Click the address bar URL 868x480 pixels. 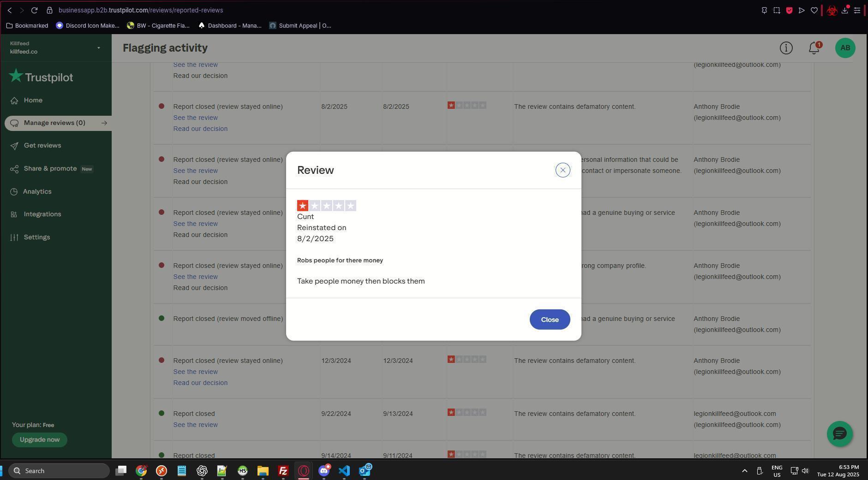point(141,10)
